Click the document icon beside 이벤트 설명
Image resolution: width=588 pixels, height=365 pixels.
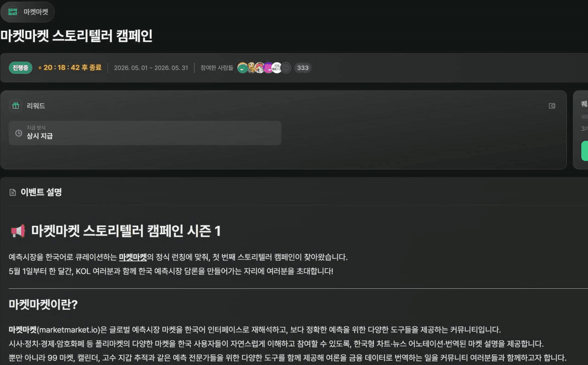[13, 192]
